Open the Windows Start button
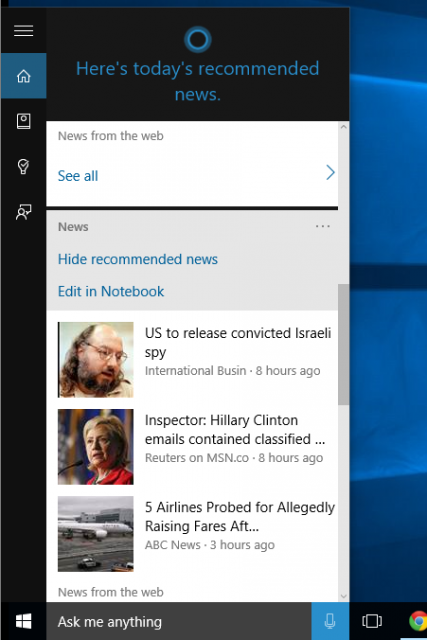Image resolution: width=427 pixels, height=640 pixels. coord(23,621)
